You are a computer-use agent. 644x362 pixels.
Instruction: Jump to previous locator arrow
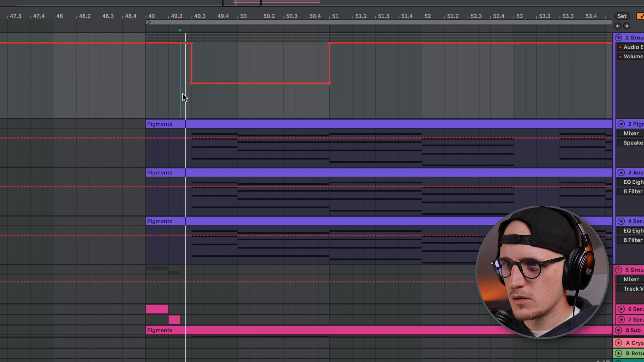[618, 26]
